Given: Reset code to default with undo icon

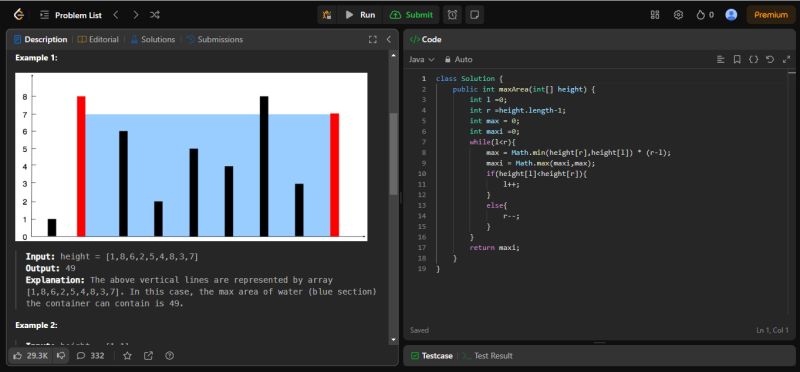Looking at the screenshot, I should (770, 59).
